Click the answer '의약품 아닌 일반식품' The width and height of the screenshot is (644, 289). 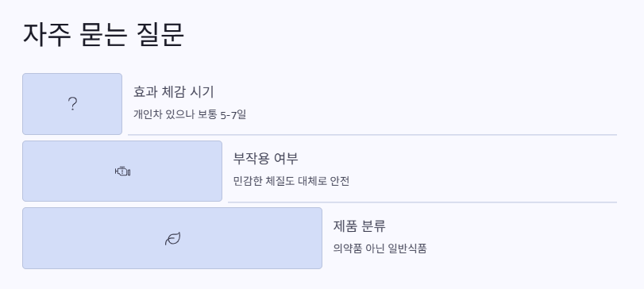pos(380,249)
